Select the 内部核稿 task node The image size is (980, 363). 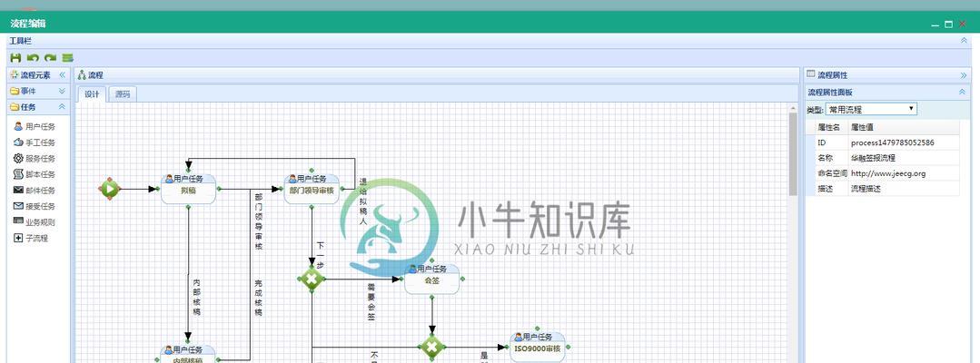(188, 354)
